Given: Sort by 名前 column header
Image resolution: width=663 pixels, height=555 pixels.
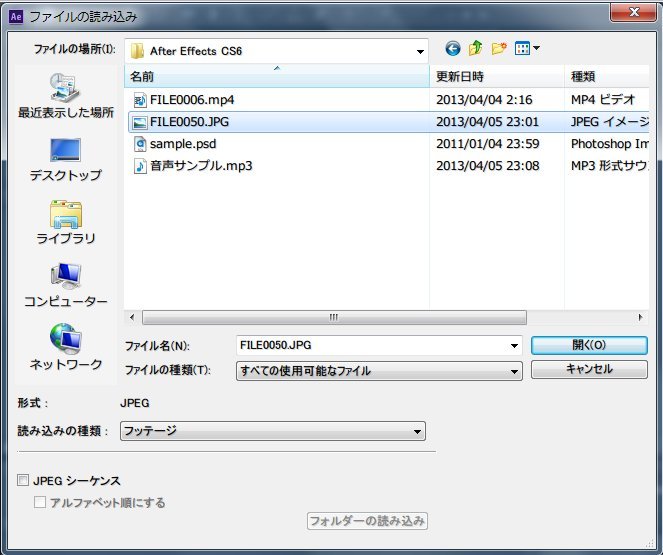Looking at the screenshot, I should click(x=277, y=77).
